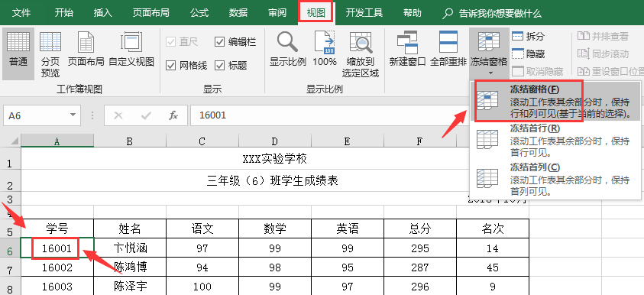This screenshot has width=644, height=295.
Task: Click the Hide (隐藏) window button
Action: point(528,53)
